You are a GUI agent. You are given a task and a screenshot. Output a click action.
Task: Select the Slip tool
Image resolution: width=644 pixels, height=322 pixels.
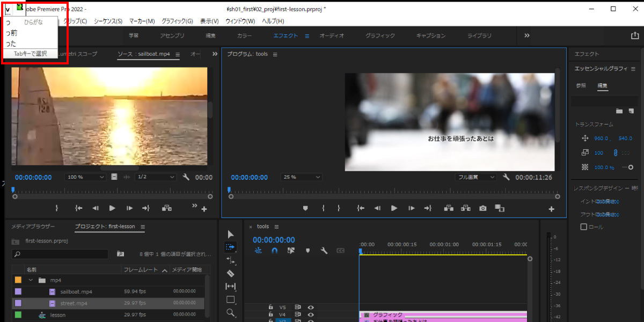pyautogui.click(x=231, y=287)
